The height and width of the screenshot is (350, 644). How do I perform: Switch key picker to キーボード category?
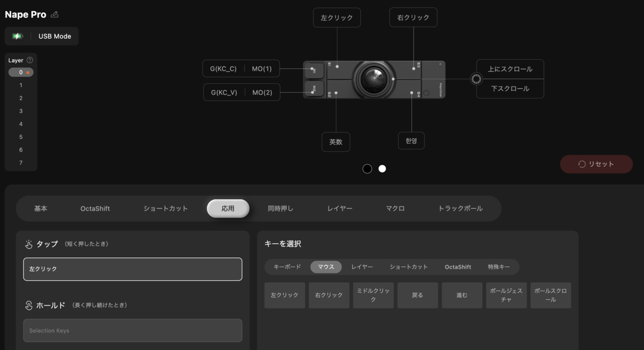287,267
